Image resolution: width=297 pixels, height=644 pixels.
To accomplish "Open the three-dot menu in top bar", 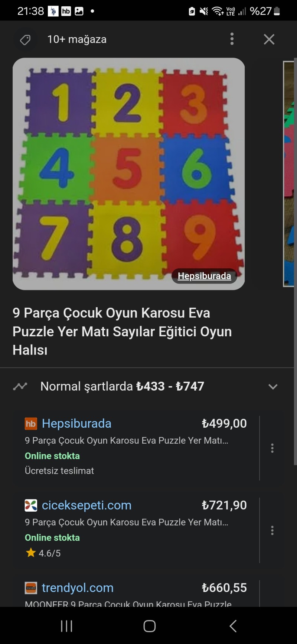I will 232,39.
